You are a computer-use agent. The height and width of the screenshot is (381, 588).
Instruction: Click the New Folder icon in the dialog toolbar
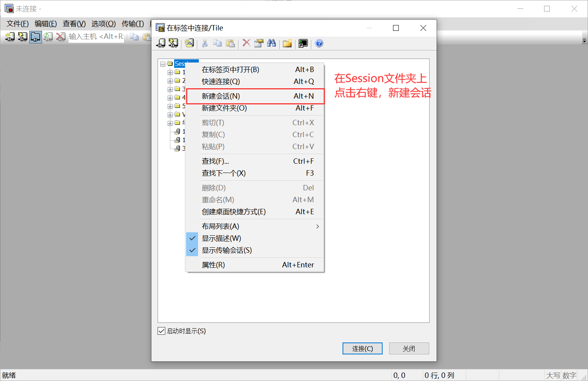(x=287, y=43)
